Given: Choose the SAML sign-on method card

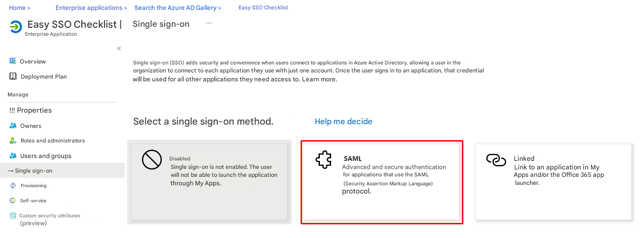Looking at the screenshot, I should pyautogui.click(x=382, y=182).
